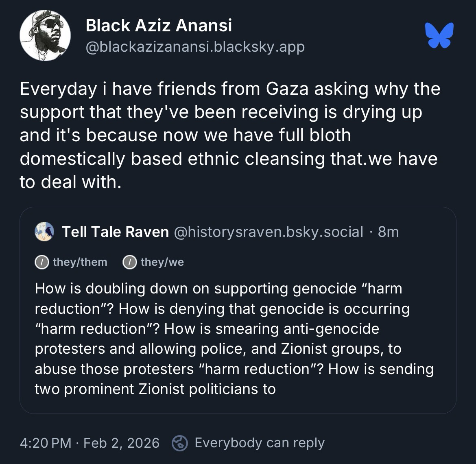Viewport: 476px width, 464px height.
Task: Click the Tell Tale Raven display name
Action: pos(115,232)
